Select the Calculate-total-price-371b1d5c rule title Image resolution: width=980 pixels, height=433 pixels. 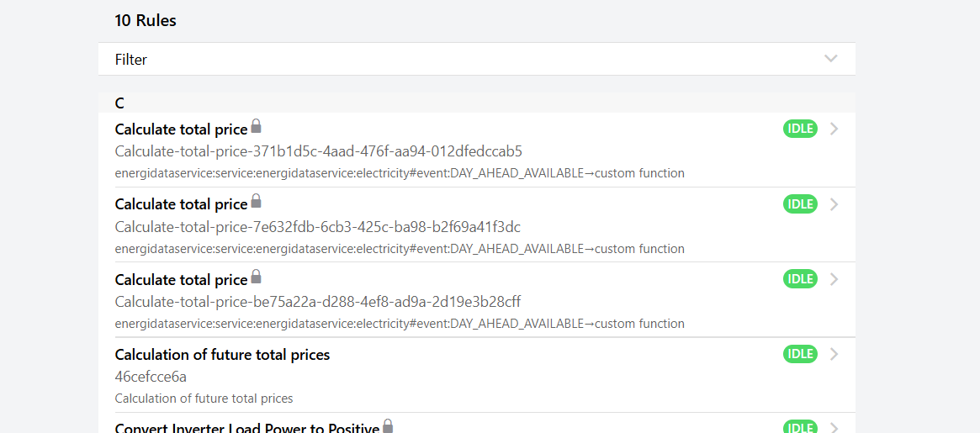(181, 129)
